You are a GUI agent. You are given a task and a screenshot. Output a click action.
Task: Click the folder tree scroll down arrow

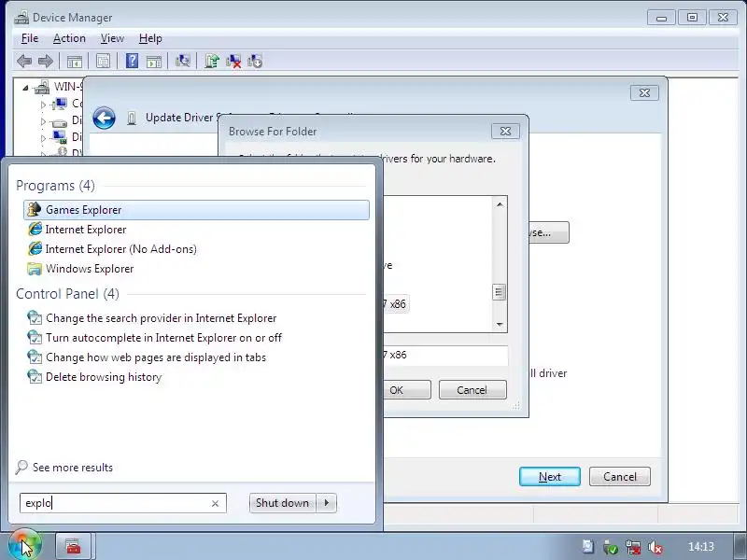pos(500,324)
